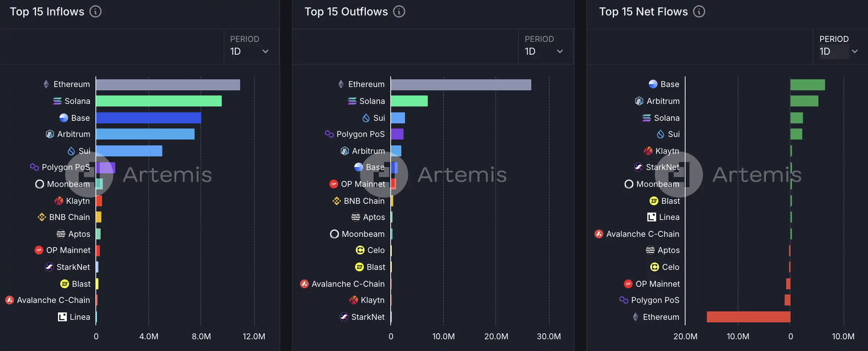
Task: Click the Aptos label in the Net Flows chart
Action: tap(669, 250)
